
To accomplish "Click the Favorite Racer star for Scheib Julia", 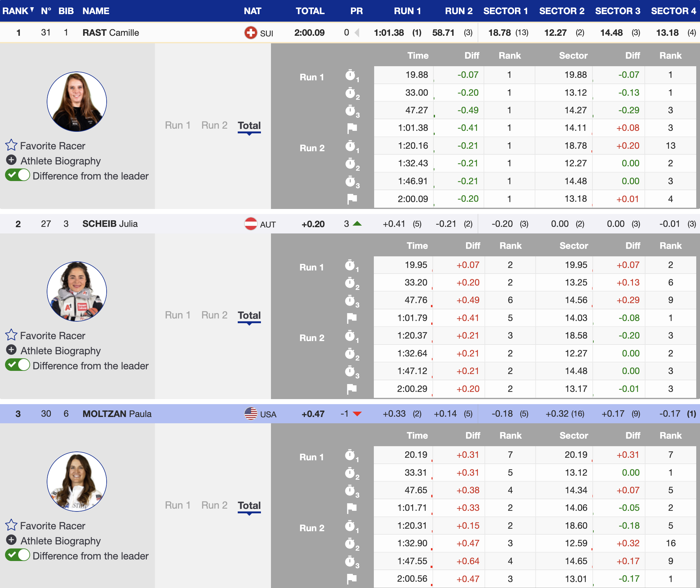I will [11, 335].
